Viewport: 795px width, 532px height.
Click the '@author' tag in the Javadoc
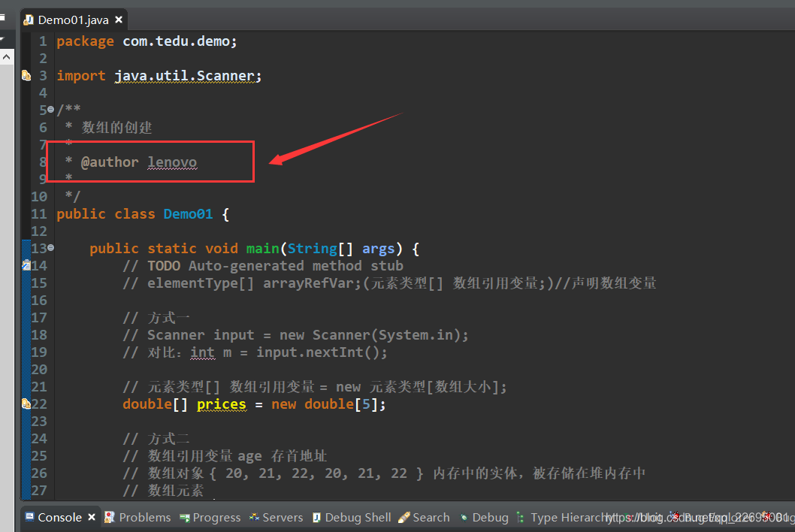coord(110,162)
